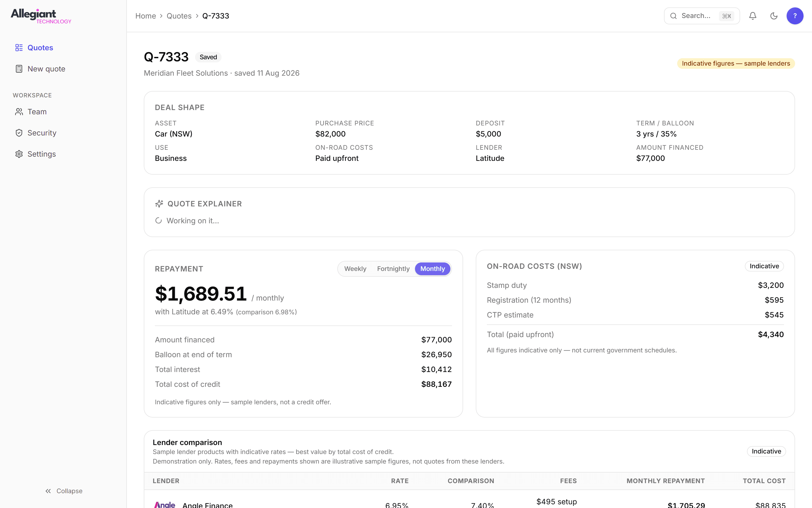
Task: Open the user avatar menu
Action: click(795, 16)
